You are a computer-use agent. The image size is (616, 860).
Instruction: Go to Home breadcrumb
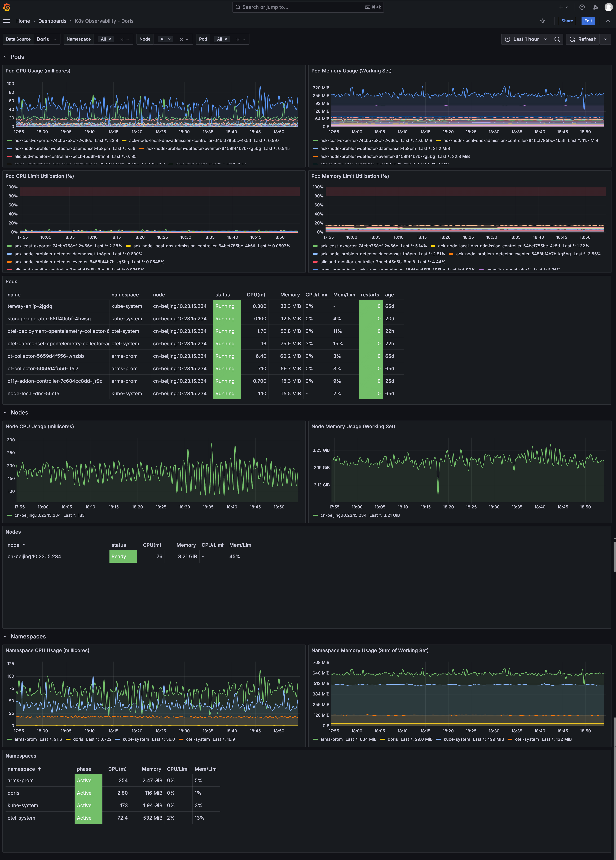click(23, 21)
